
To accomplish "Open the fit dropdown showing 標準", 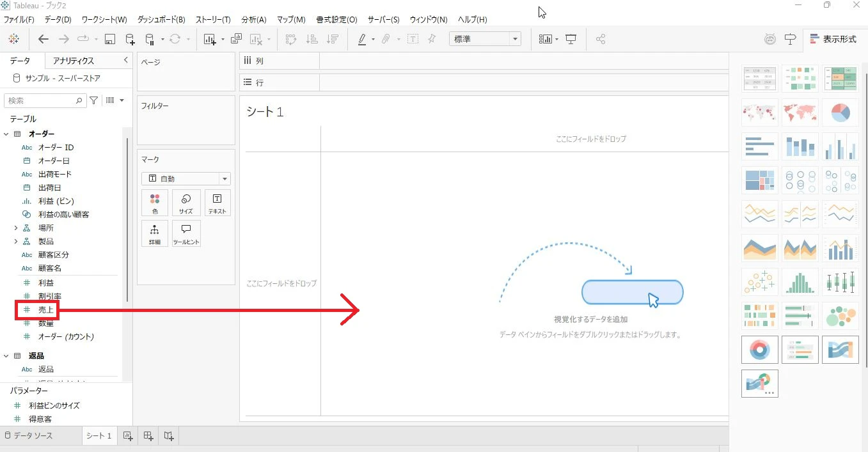I will tap(485, 39).
